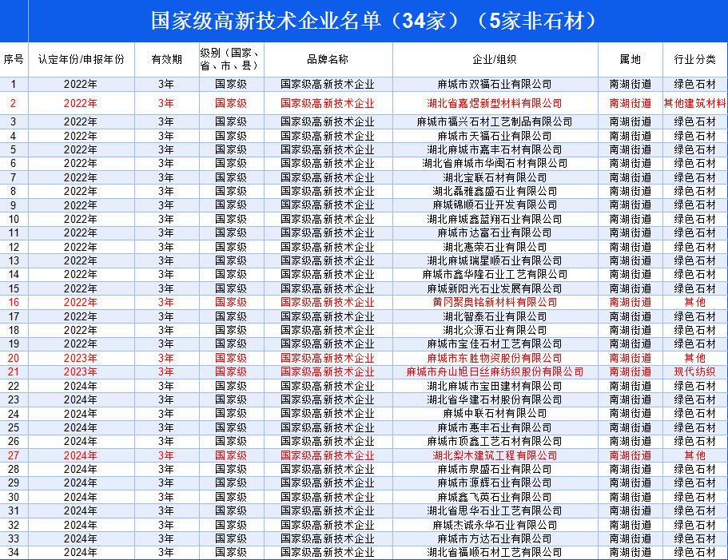Select the cell 其他建筑材料
Screen dimensions: 728x560
pyautogui.click(x=695, y=104)
